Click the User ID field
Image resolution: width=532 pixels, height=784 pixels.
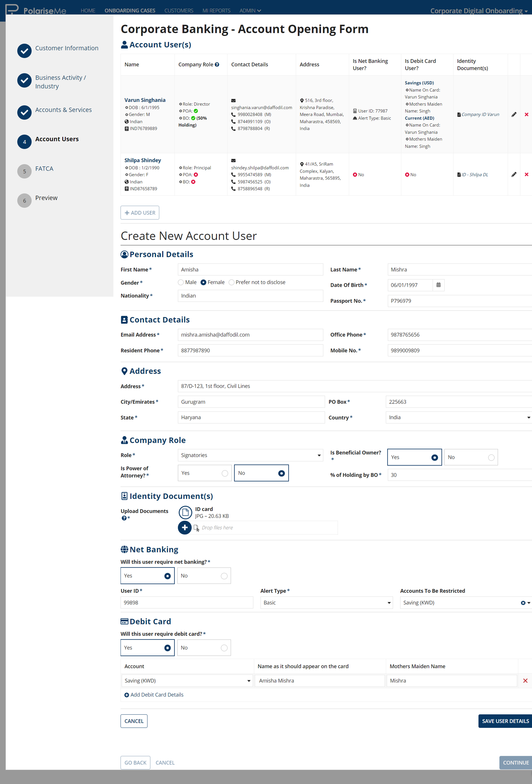click(x=187, y=602)
